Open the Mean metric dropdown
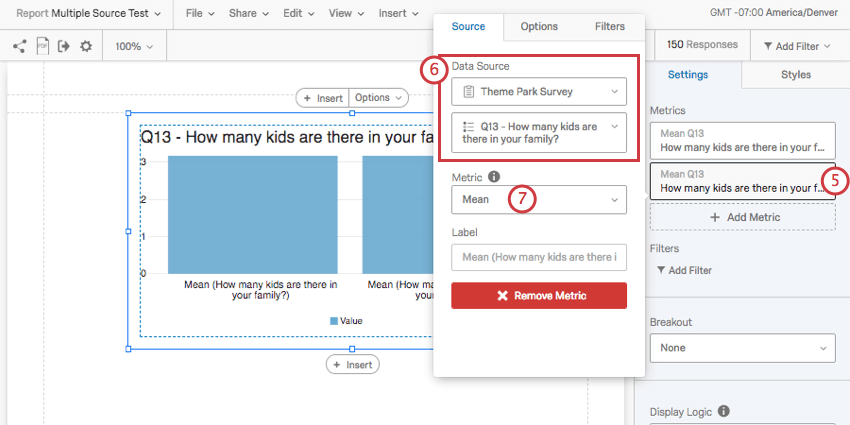This screenshot has height=425, width=850. 539,200
